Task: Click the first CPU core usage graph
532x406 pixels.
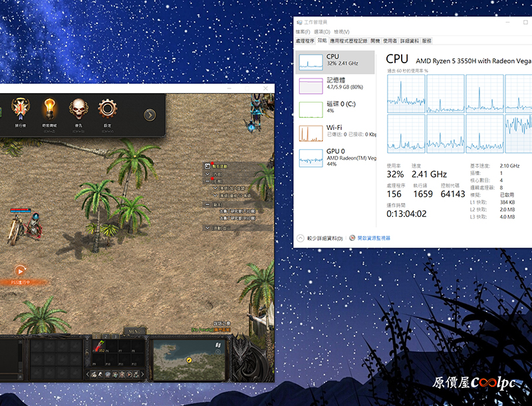Action: coord(406,94)
